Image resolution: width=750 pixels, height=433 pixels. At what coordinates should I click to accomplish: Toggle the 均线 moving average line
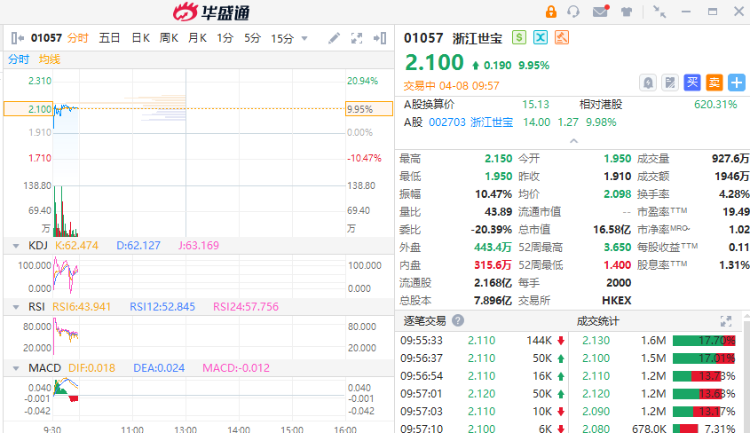pyautogui.click(x=50, y=59)
